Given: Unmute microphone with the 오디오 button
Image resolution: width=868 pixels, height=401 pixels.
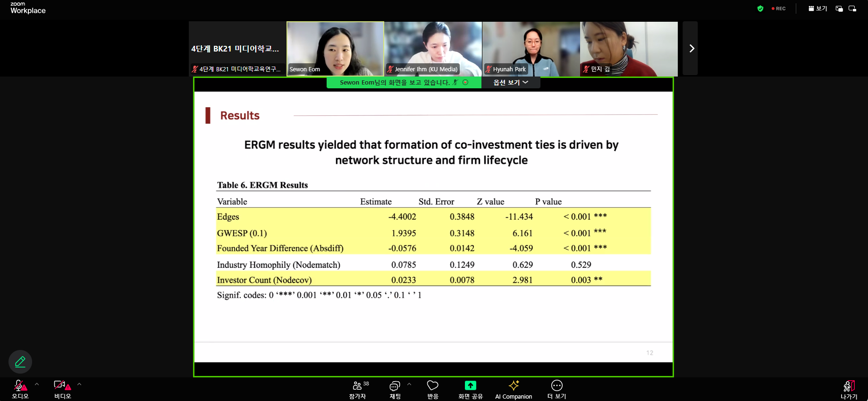Looking at the screenshot, I should pyautogui.click(x=20, y=389).
